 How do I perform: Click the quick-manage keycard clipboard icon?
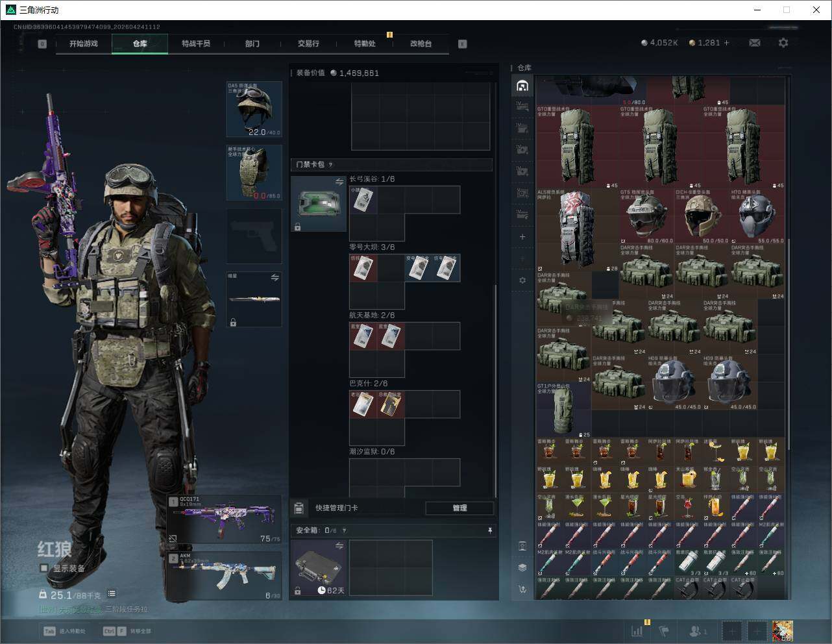pyautogui.click(x=299, y=508)
